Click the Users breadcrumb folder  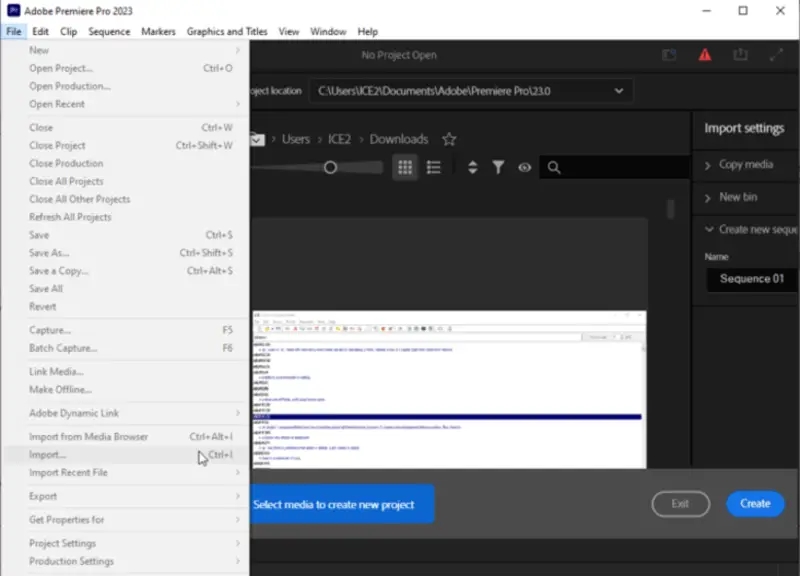[296, 139]
